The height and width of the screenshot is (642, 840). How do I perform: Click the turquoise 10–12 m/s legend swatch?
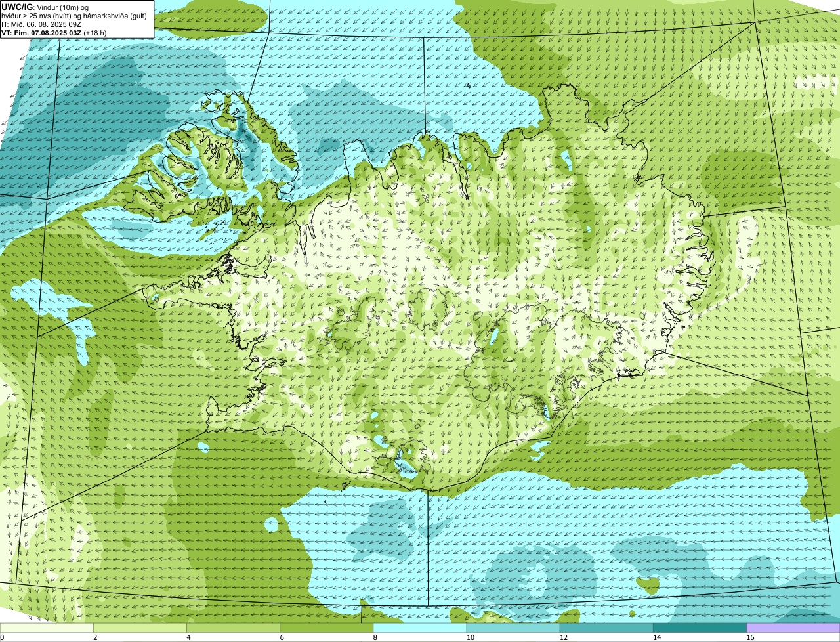coord(513,628)
